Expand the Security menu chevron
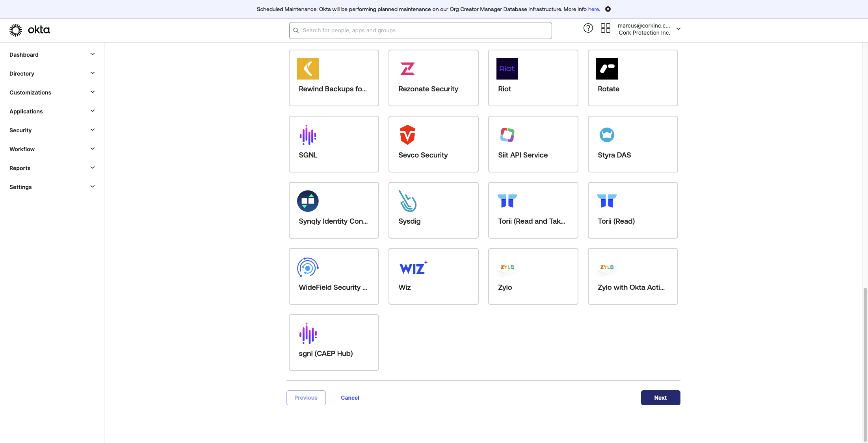868x443 pixels. point(93,130)
